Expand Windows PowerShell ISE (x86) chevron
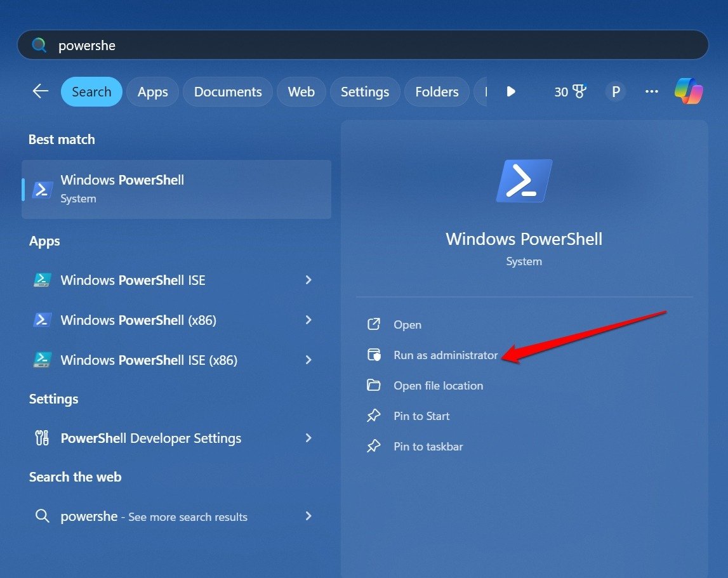Viewport: 728px width, 578px height. pos(308,360)
